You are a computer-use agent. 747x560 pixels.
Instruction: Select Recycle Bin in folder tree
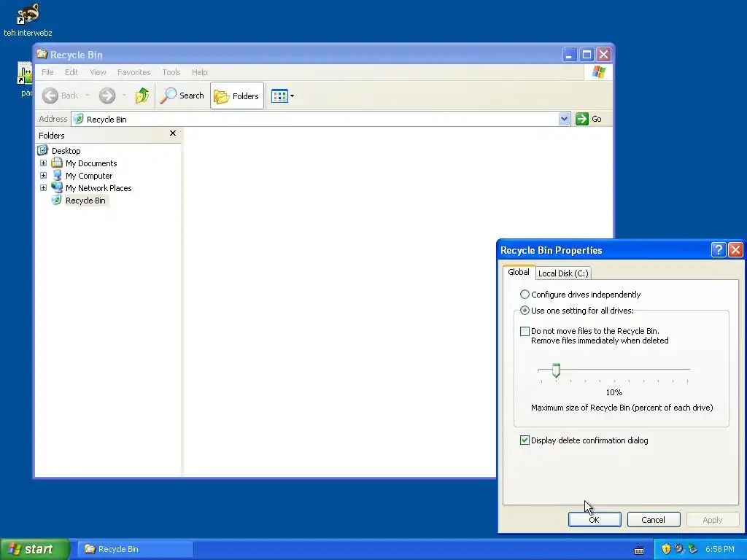pos(86,201)
